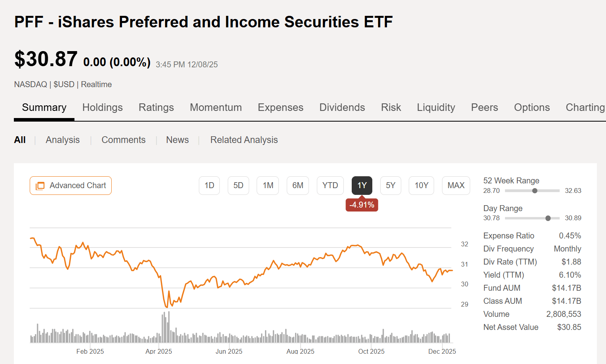
Task: Switch chart to YTD view
Action: [x=330, y=185]
